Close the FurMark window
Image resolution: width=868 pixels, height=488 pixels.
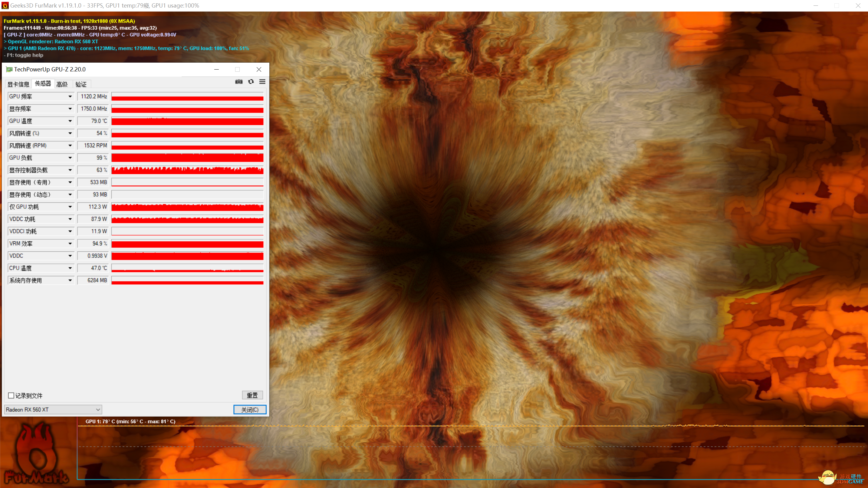pyautogui.click(x=858, y=5)
